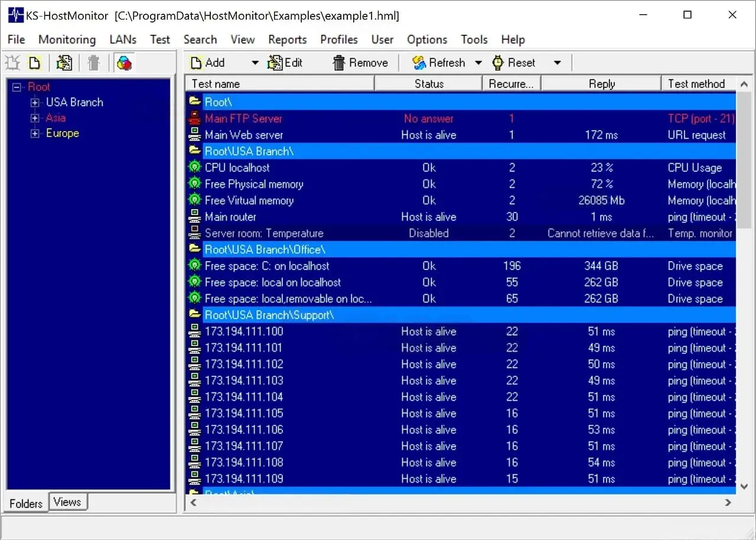The image size is (756, 540).
Task: Open the Search menu
Action: tap(200, 40)
